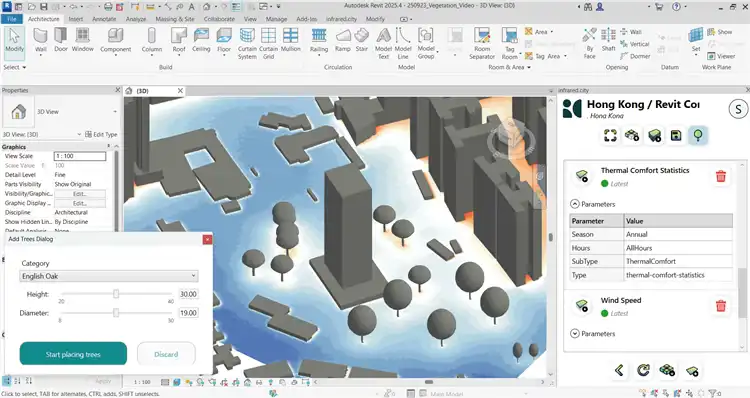Image resolution: width=750 pixels, height=398 pixels.
Task: Select the Room Separator tool
Action: (482, 43)
